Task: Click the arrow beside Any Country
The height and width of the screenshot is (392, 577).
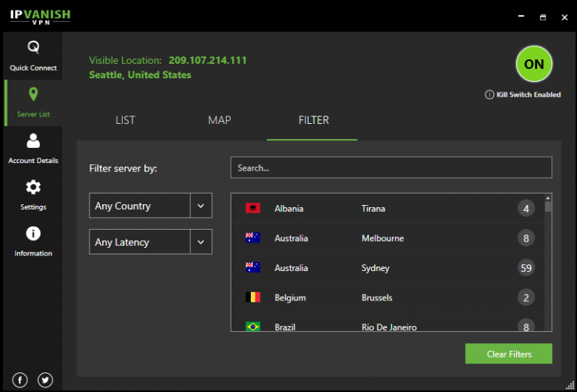Action: [201, 206]
